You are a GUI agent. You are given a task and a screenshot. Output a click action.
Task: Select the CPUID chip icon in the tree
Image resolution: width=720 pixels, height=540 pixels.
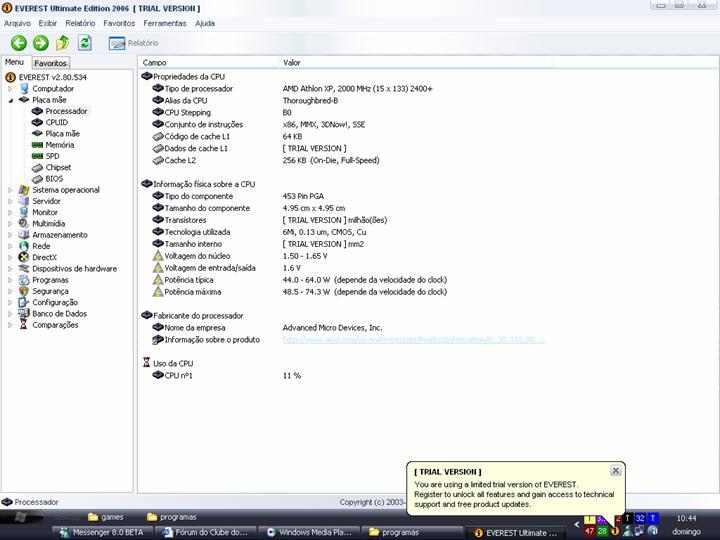pos(37,122)
